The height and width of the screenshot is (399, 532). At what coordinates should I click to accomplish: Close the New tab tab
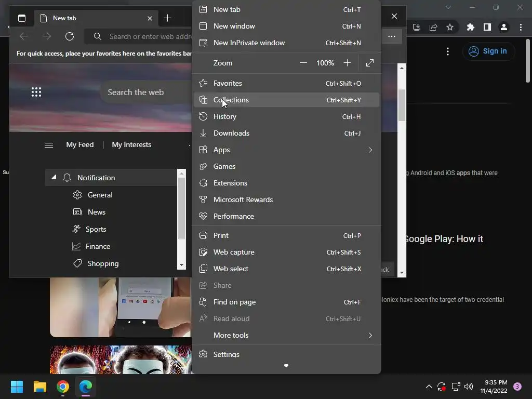(x=150, y=18)
